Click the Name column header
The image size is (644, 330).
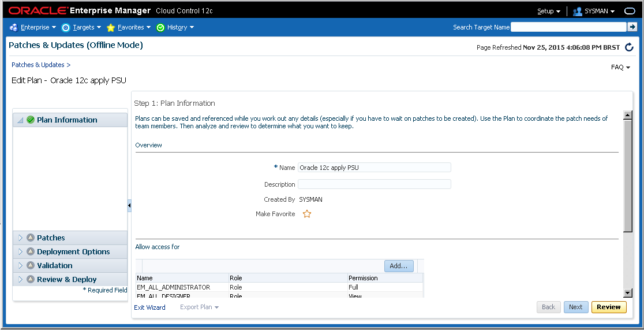point(182,278)
